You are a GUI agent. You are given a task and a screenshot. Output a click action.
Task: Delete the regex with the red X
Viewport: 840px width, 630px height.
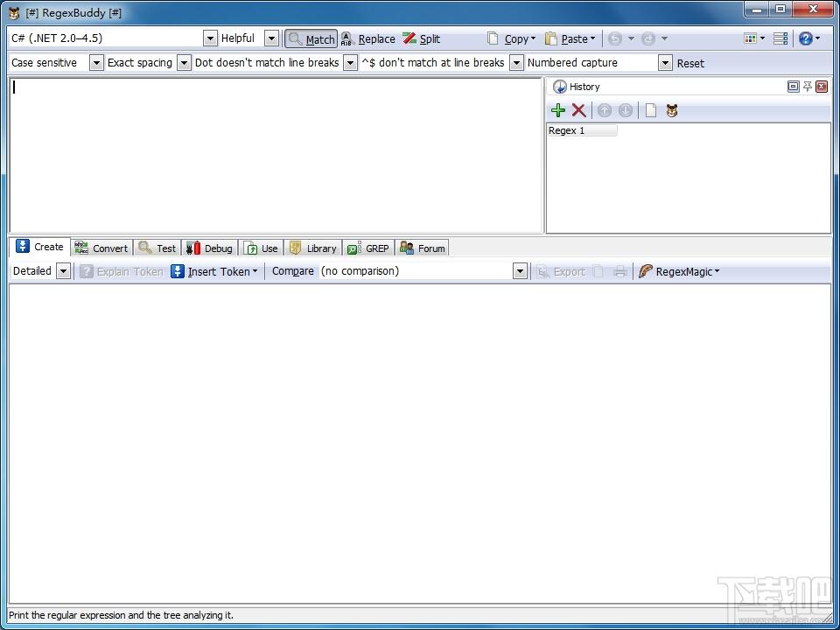578,110
